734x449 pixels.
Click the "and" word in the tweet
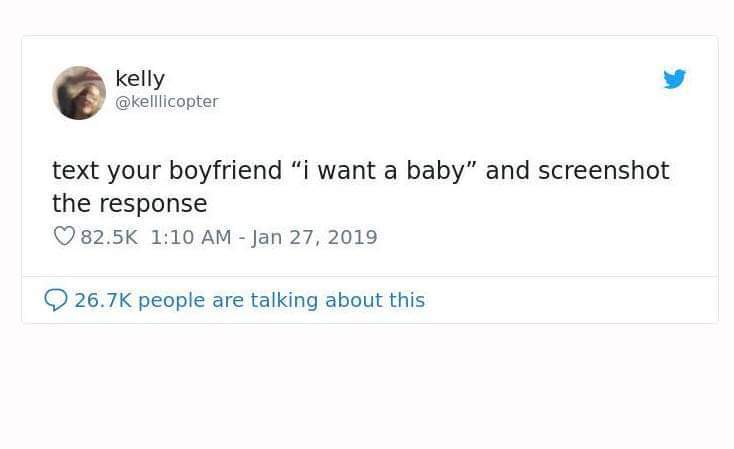(507, 170)
